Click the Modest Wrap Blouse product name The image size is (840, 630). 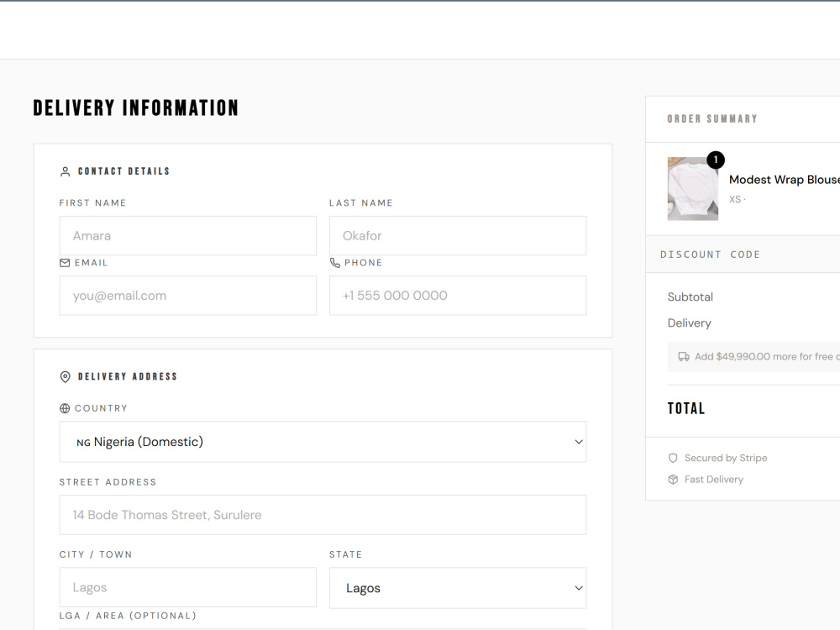(x=785, y=180)
